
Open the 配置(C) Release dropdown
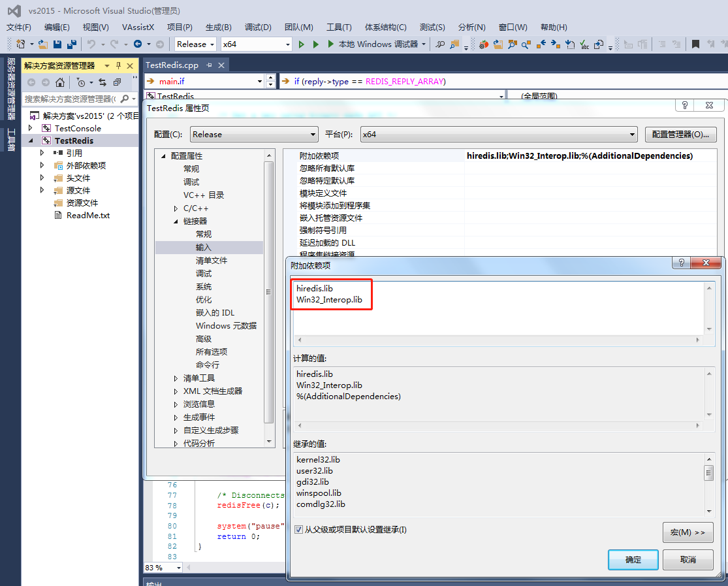[x=312, y=134]
